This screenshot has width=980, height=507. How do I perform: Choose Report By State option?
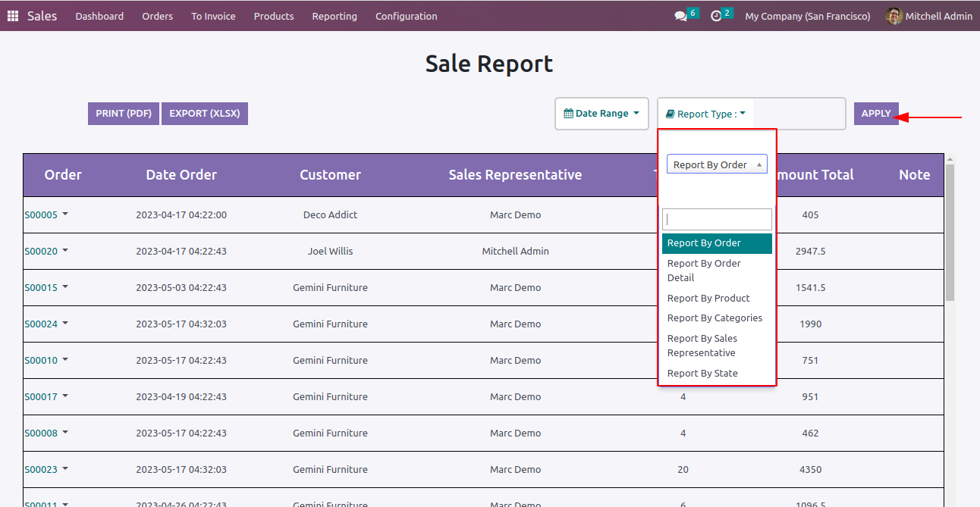click(702, 374)
